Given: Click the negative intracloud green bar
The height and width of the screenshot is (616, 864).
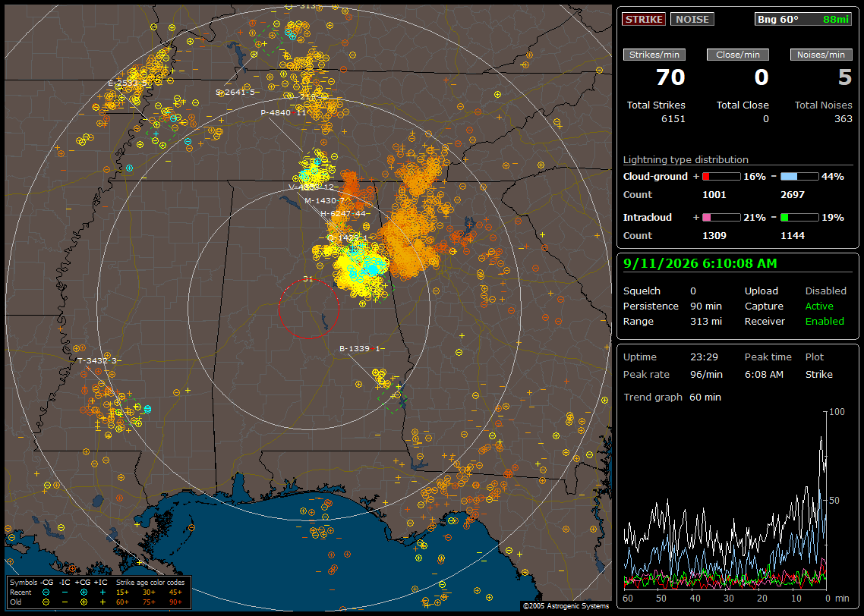Looking at the screenshot, I should point(799,218).
